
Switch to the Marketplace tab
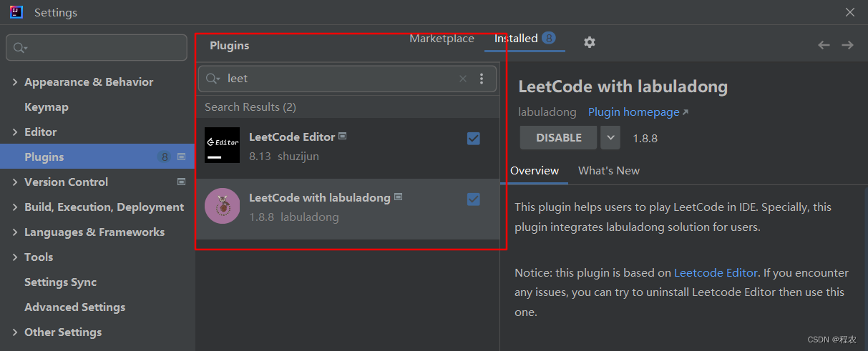(x=442, y=39)
